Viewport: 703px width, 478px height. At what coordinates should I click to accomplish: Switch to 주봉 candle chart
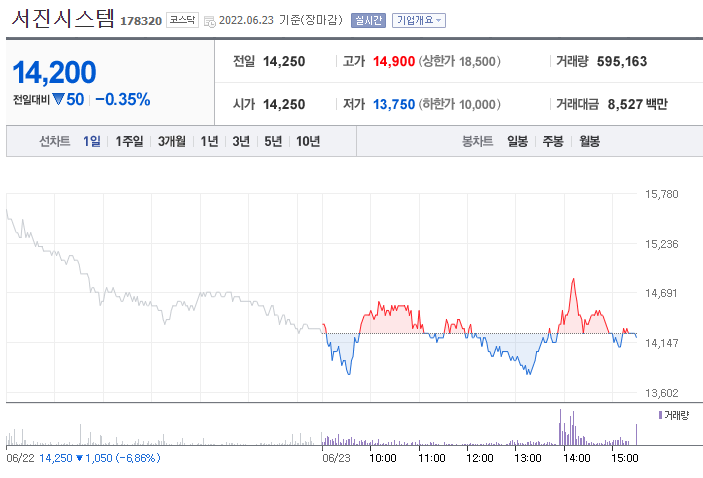tap(553, 141)
